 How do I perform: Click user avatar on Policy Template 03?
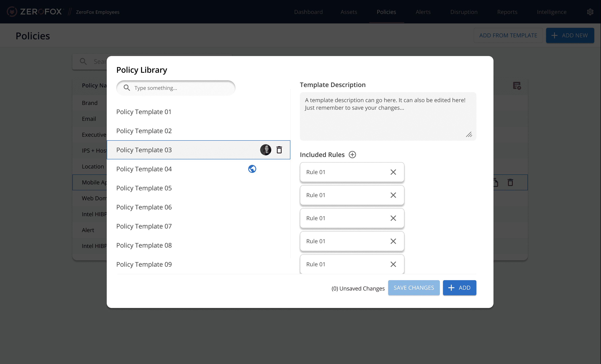265,150
